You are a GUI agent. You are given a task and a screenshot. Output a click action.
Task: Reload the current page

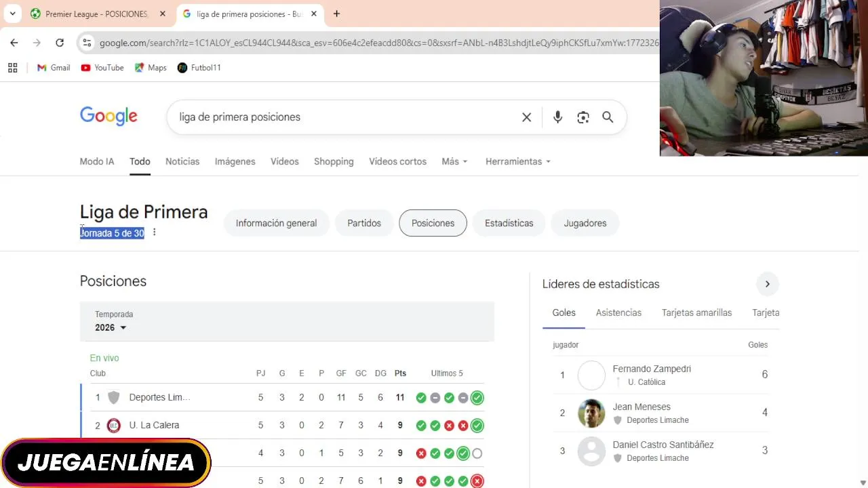(60, 43)
